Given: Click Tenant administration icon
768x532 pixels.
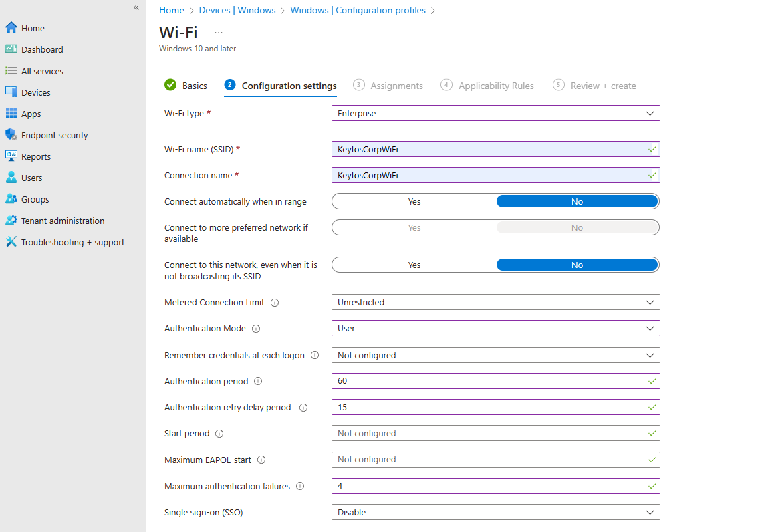Looking at the screenshot, I should point(11,221).
